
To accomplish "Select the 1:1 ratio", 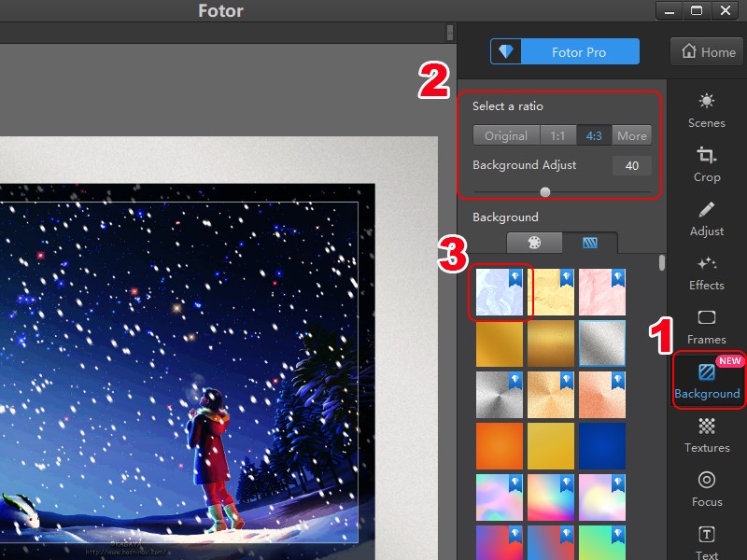I will click(557, 135).
